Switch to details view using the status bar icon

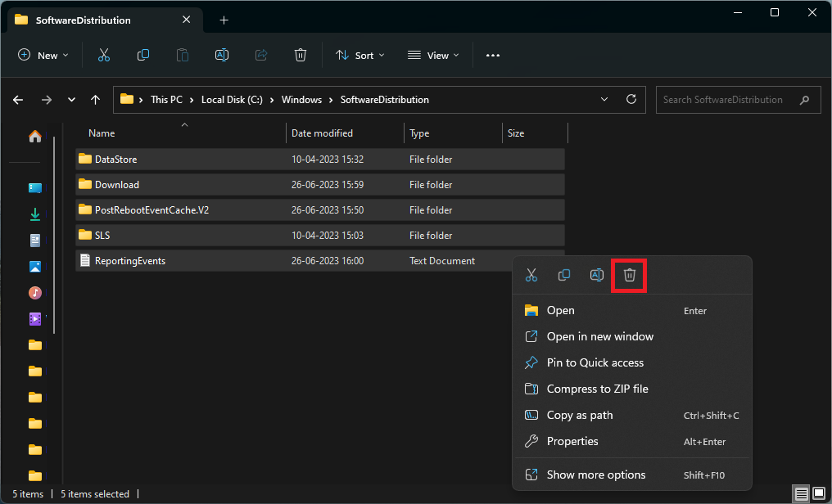[800, 494]
